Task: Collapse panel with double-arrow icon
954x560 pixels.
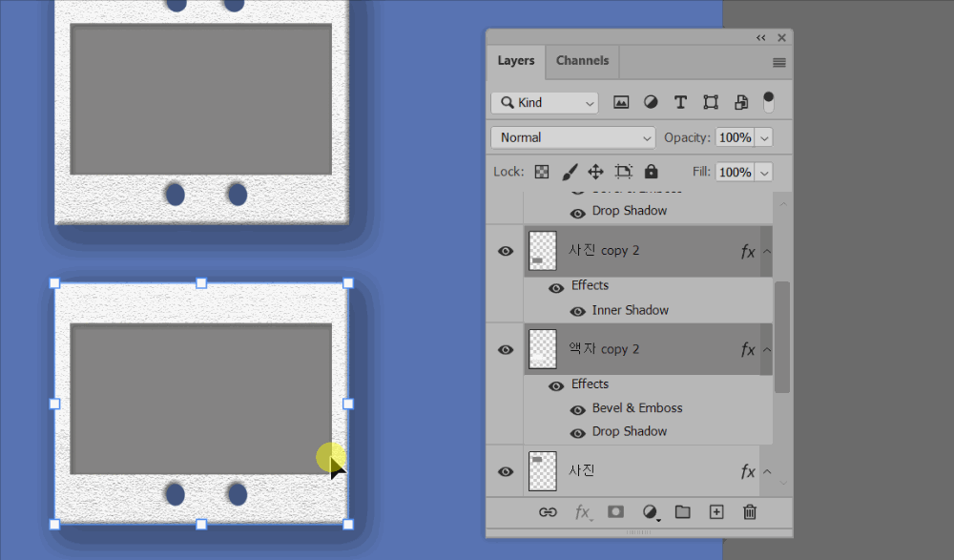Action: click(x=761, y=38)
